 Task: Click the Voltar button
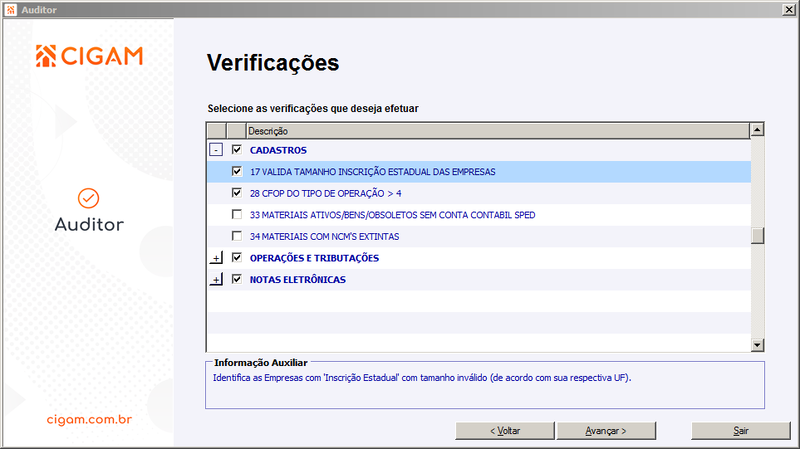[x=505, y=431]
